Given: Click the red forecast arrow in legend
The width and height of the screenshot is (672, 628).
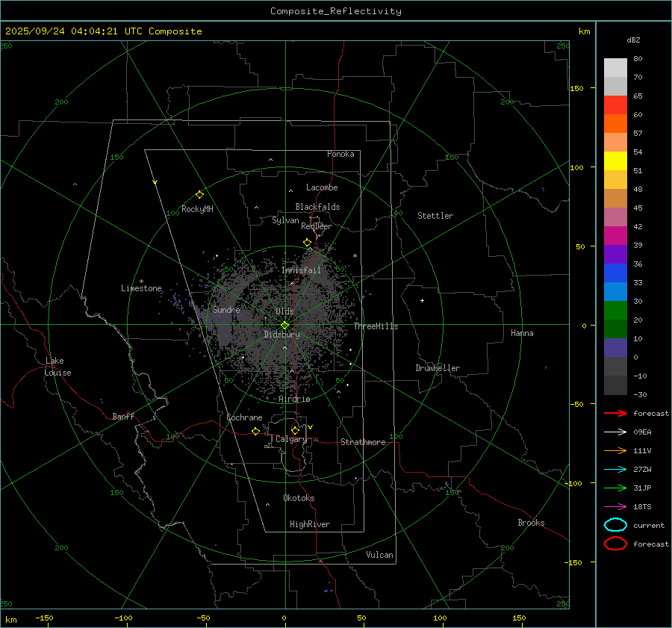Looking at the screenshot, I should tap(615, 413).
